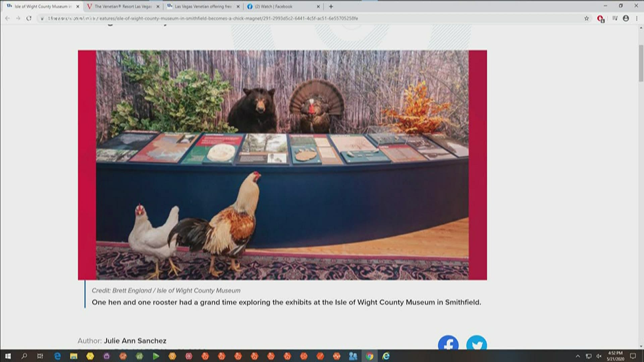The image size is (644, 362).
Task: Bookmark this page with the star icon
Action: (x=586, y=18)
